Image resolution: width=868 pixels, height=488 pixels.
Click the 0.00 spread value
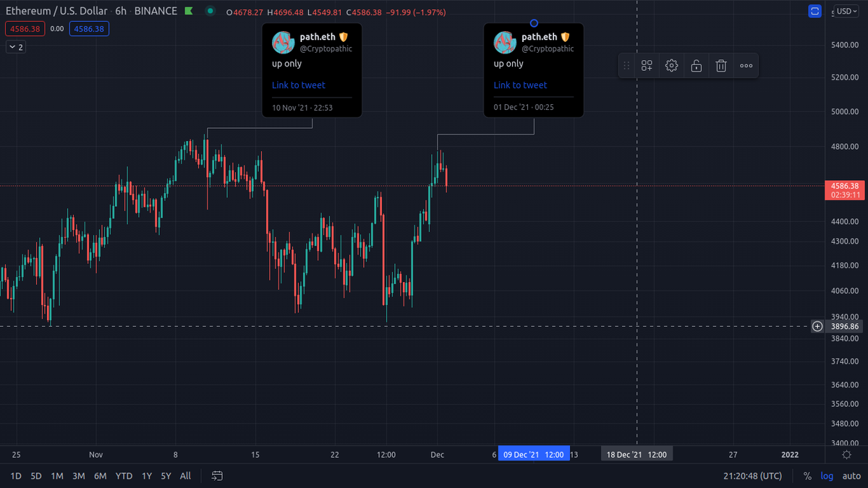(57, 29)
